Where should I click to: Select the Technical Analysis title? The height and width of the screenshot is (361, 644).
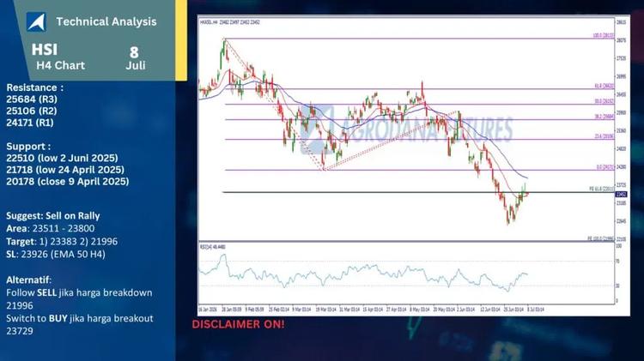pos(106,21)
